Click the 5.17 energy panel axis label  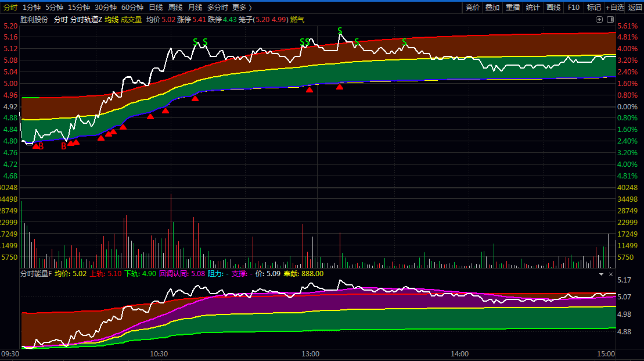click(x=624, y=280)
